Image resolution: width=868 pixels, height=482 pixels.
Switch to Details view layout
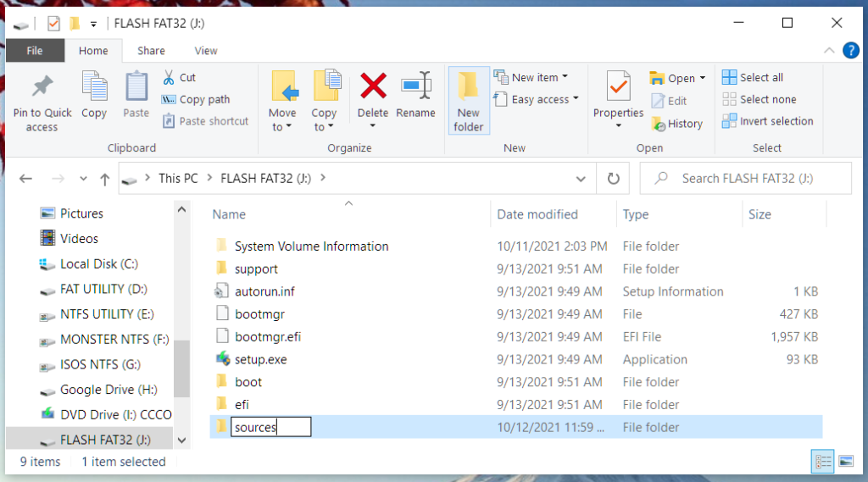tap(822, 461)
